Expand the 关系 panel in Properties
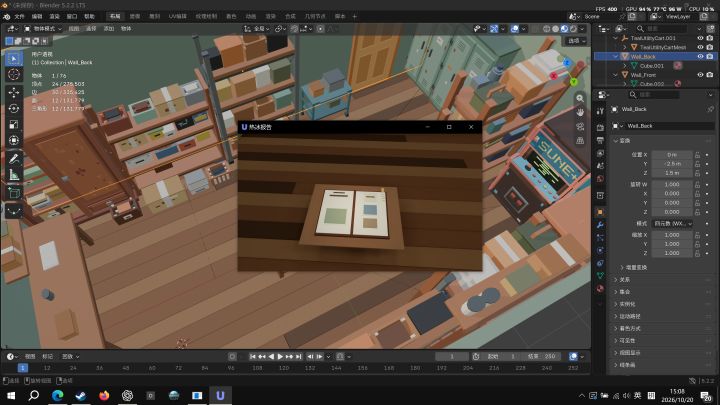The image size is (720, 405). click(624, 280)
